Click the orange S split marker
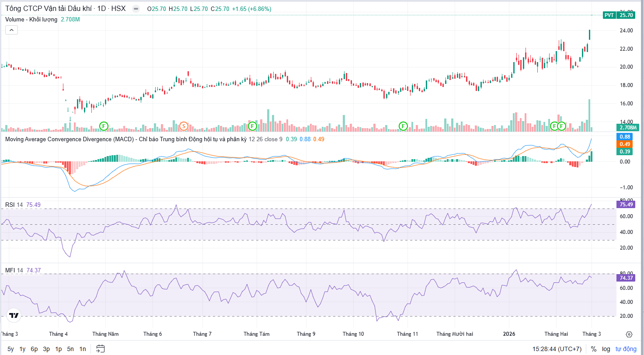Viewport: 644px width, 355px height. 184,126
